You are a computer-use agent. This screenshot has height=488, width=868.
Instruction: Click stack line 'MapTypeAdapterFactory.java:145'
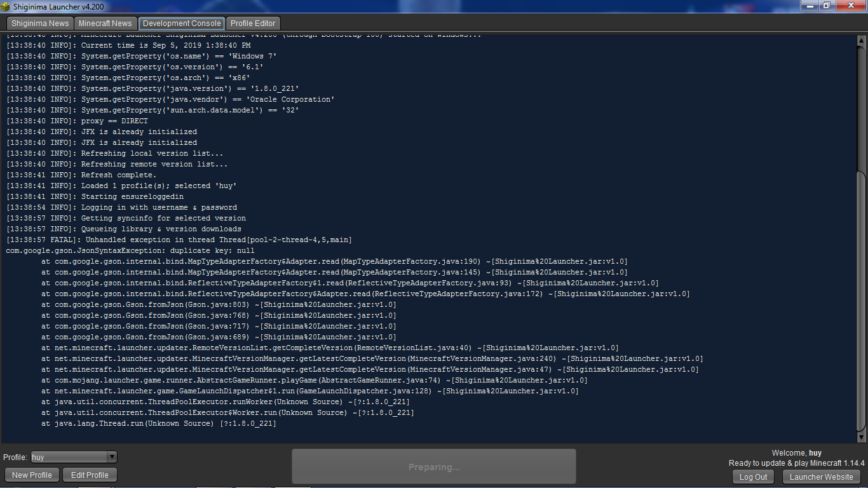point(335,272)
